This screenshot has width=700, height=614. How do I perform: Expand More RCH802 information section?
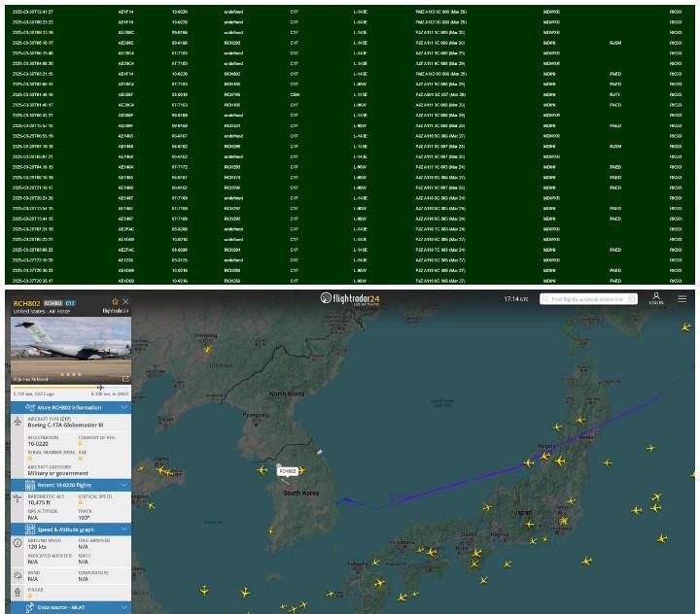[x=71, y=407]
